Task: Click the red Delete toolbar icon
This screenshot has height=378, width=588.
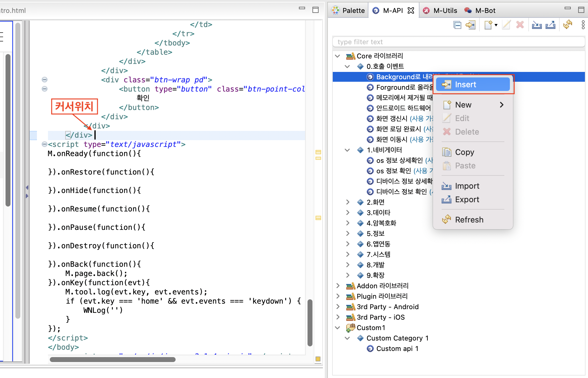Action: click(520, 25)
